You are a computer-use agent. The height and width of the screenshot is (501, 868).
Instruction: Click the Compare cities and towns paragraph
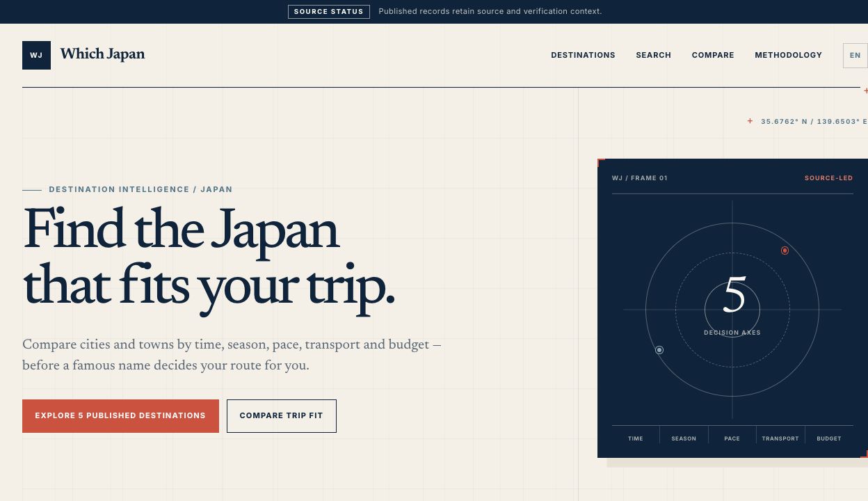click(232, 355)
